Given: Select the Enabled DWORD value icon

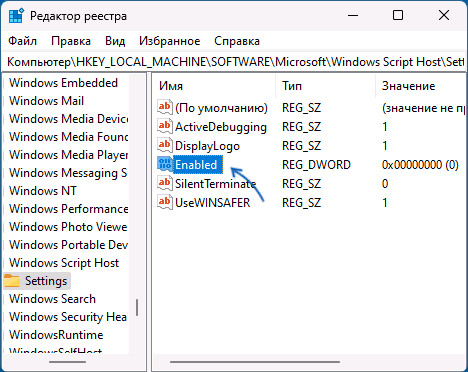Looking at the screenshot, I should pyautogui.click(x=165, y=164).
